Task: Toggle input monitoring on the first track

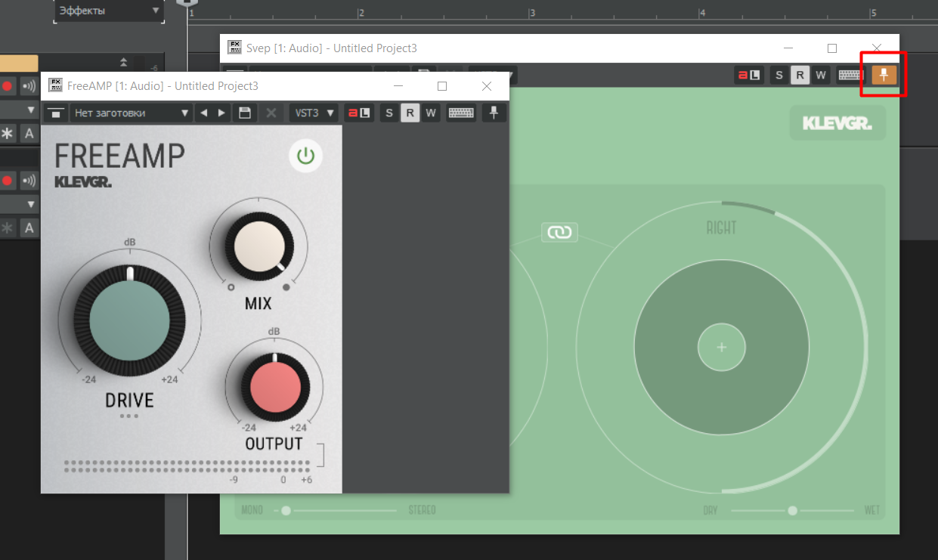Action: tap(29, 85)
